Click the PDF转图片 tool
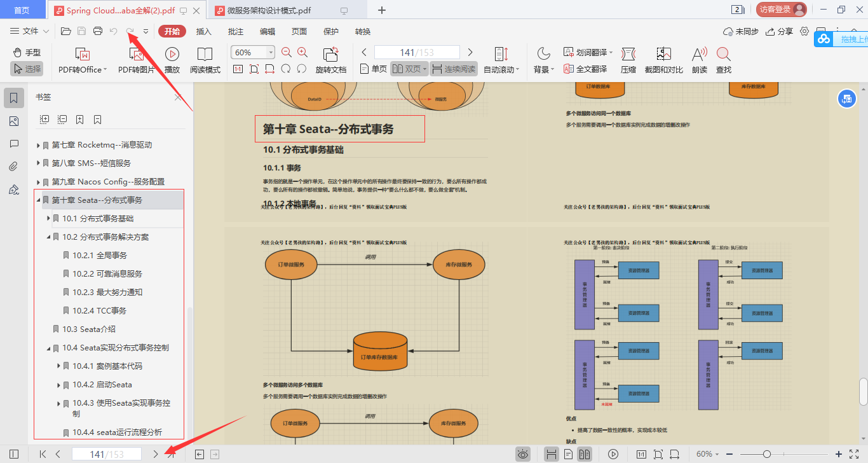This screenshot has height=463, width=868. pos(135,60)
